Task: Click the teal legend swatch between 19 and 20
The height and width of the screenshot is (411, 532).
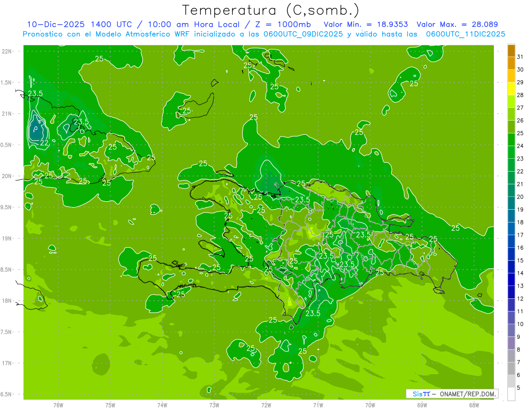Action: click(x=511, y=203)
